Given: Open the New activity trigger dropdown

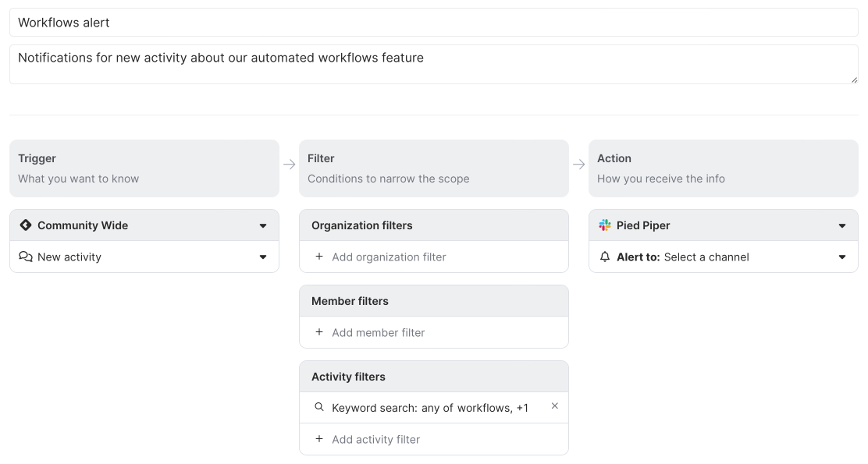Looking at the screenshot, I should pyautogui.click(x=263, y=257).
